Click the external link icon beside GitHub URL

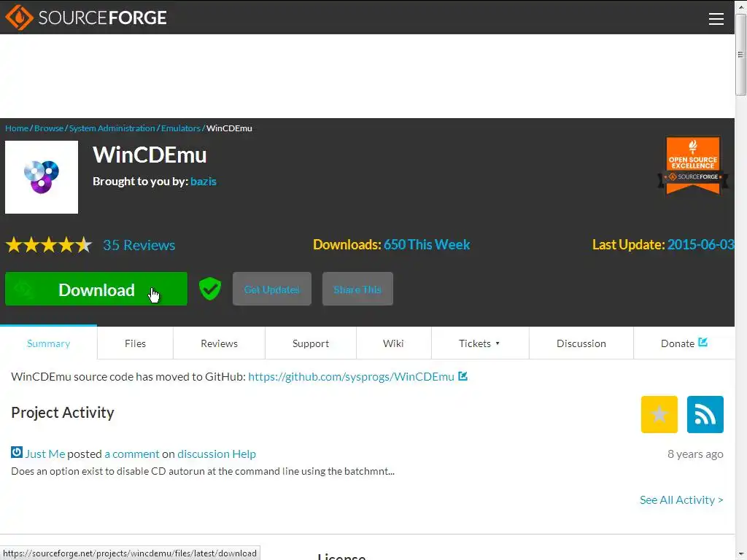pos(462,376)
